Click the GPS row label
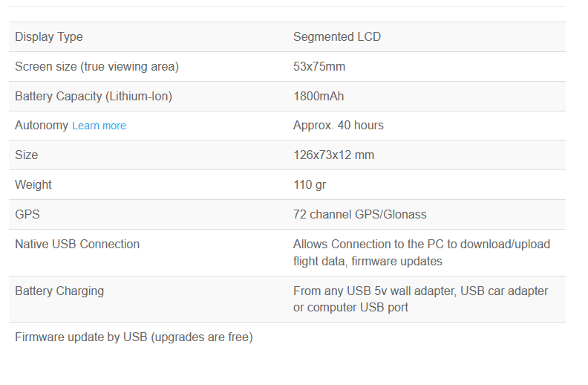 point(27,214)
